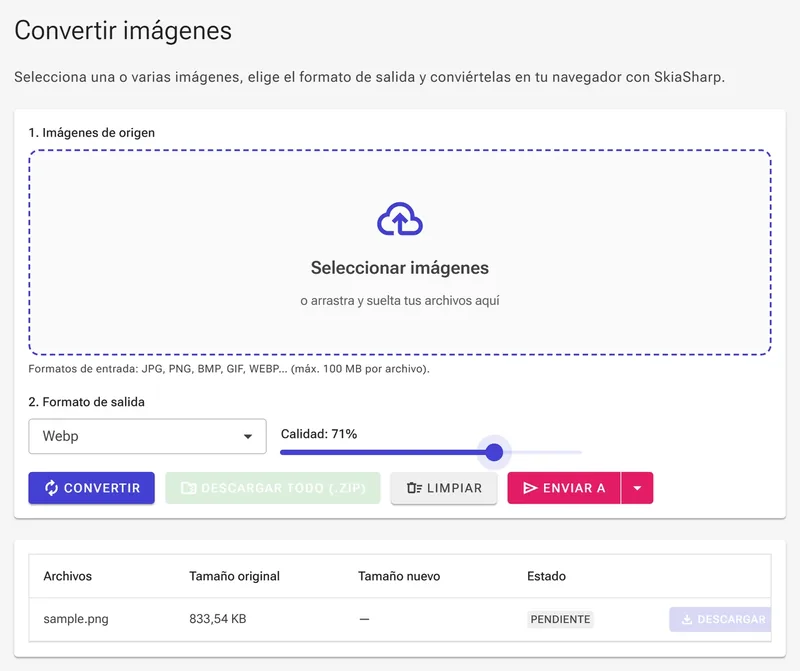Click the LIMPIAR button
800x671 pixels.
pyautogui.click(x=444, y=488)
